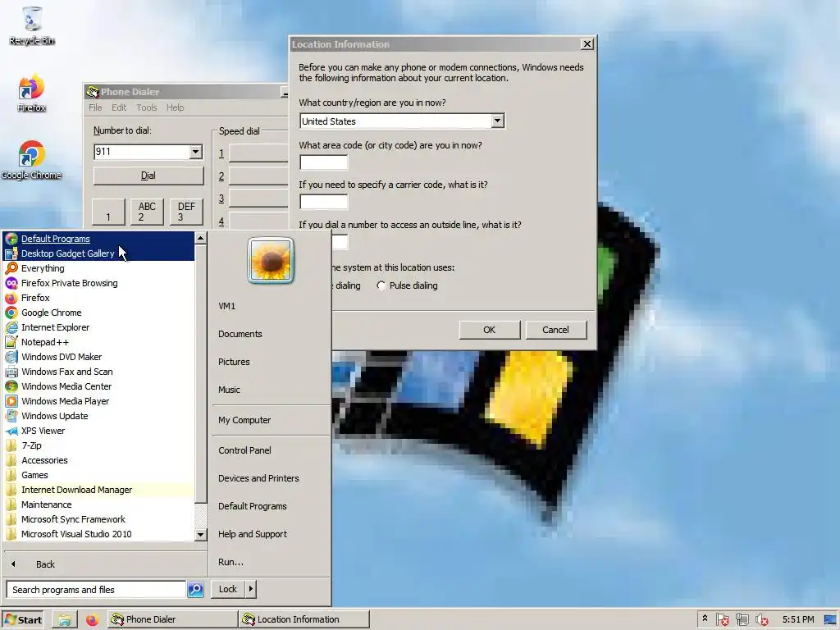Image resolution: width=840 pixels, height=630 pixels.
Task: Open the Number to dial dropdown arrow
Action: coord(195,152)
